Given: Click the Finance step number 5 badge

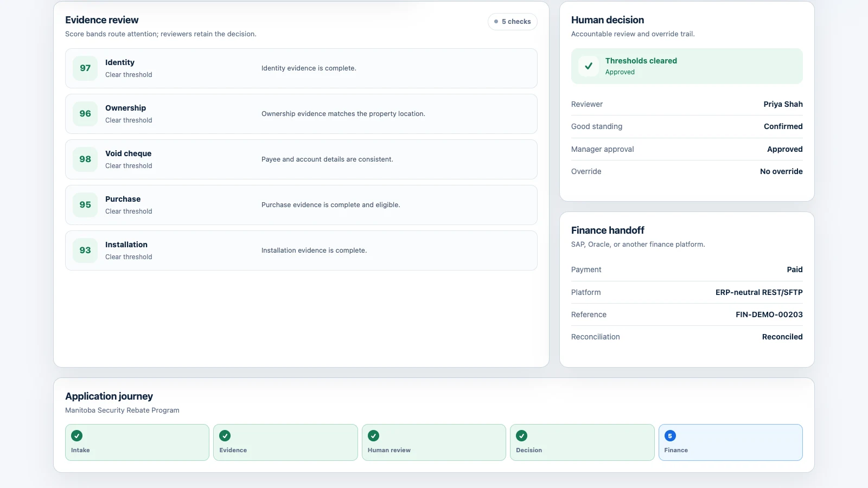Looking at the screenshot, I should pyautogui.click(x=670, y=435).
